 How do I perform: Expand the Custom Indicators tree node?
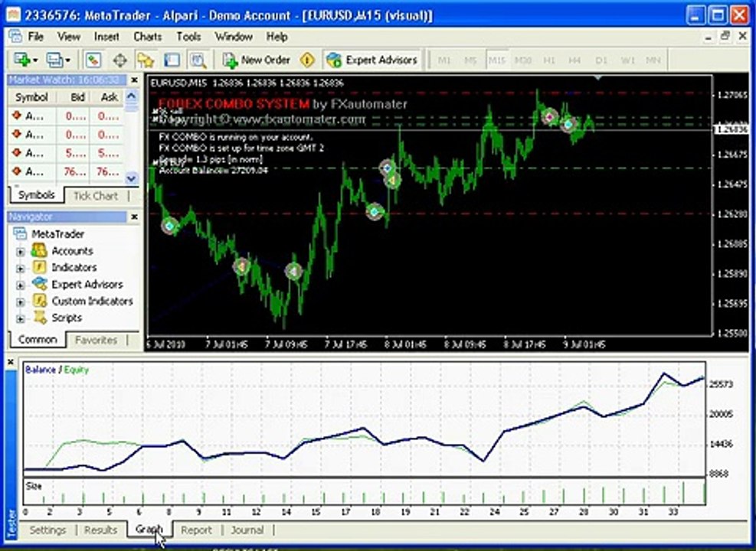tap(20, 302)
